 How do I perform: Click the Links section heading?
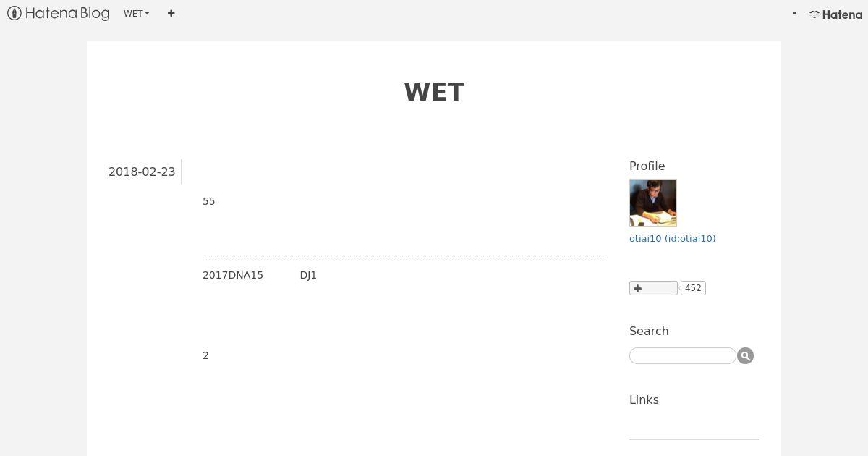644,400
